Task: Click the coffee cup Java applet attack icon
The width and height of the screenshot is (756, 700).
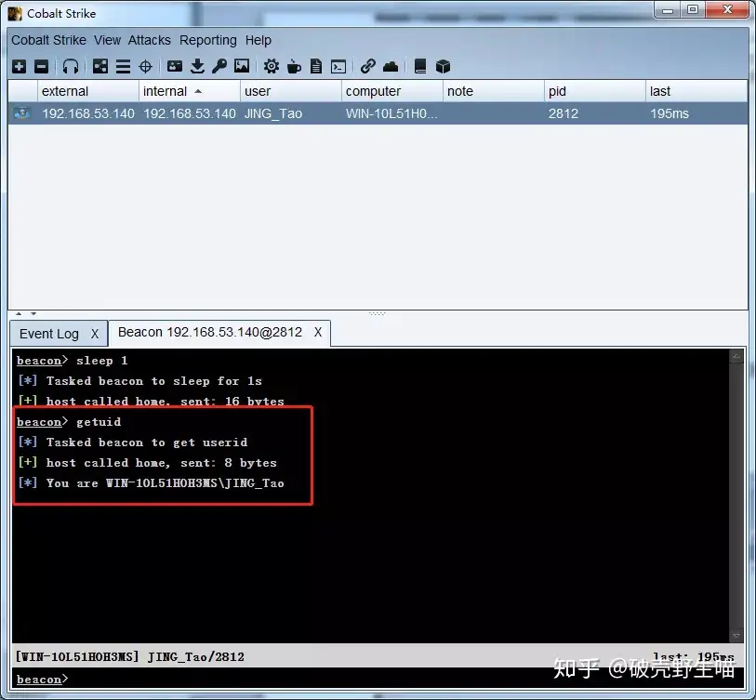Action: coord(294,66)
